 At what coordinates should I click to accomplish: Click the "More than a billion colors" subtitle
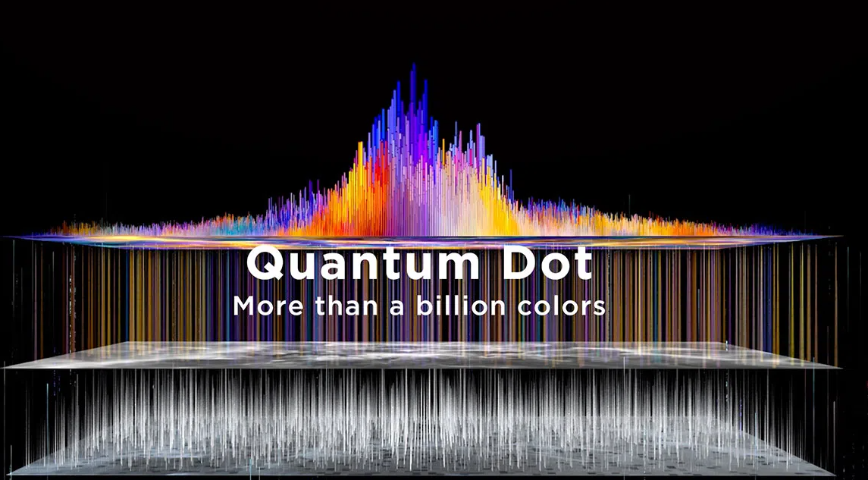pos(419,306)
